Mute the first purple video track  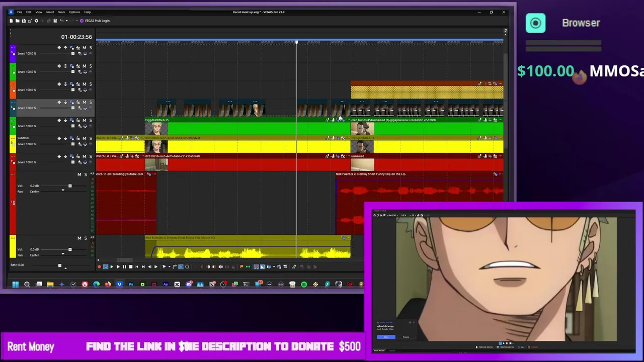tap(84, 48)
